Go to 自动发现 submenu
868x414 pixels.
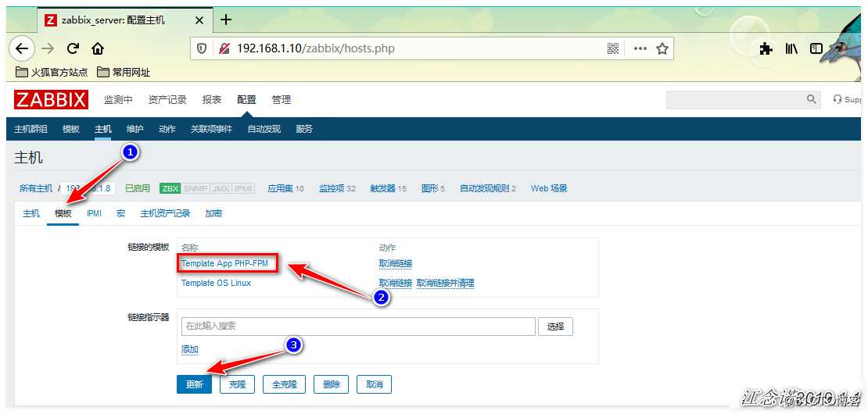(264, 129)
